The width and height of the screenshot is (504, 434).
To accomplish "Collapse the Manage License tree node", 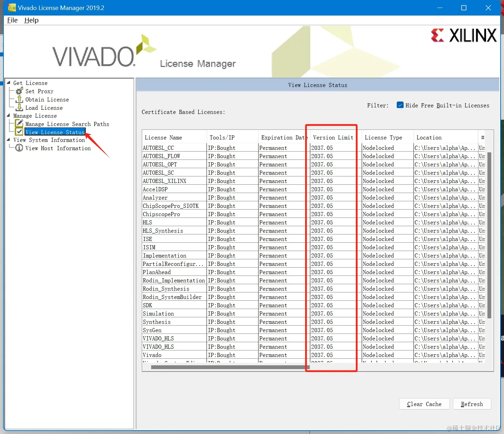I will pyautogui.click(x=9, y=115).
